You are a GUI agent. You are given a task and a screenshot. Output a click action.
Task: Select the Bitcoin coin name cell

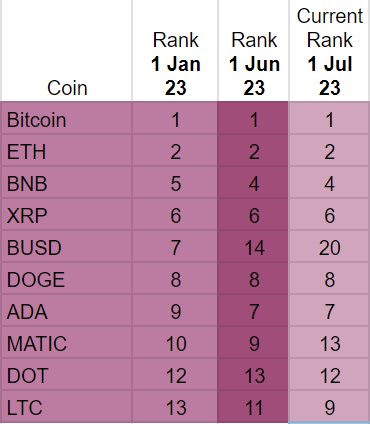click(67, 118)
